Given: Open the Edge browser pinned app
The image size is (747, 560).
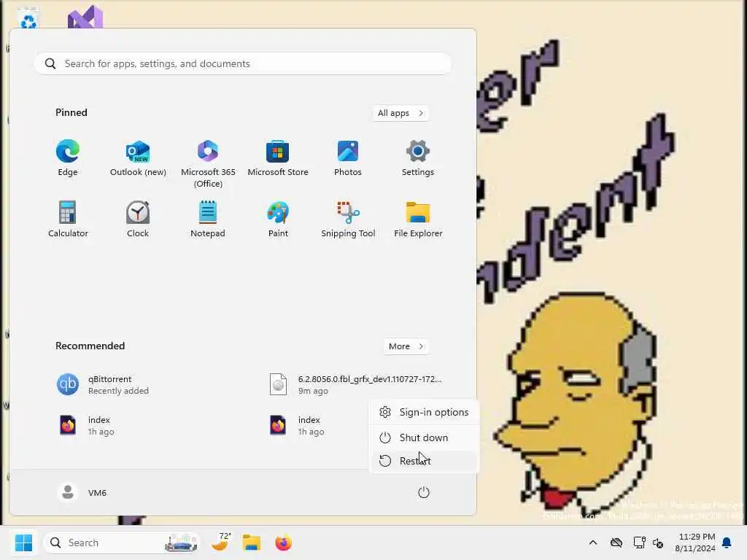Looking at the screenshot, I should 68,158.
